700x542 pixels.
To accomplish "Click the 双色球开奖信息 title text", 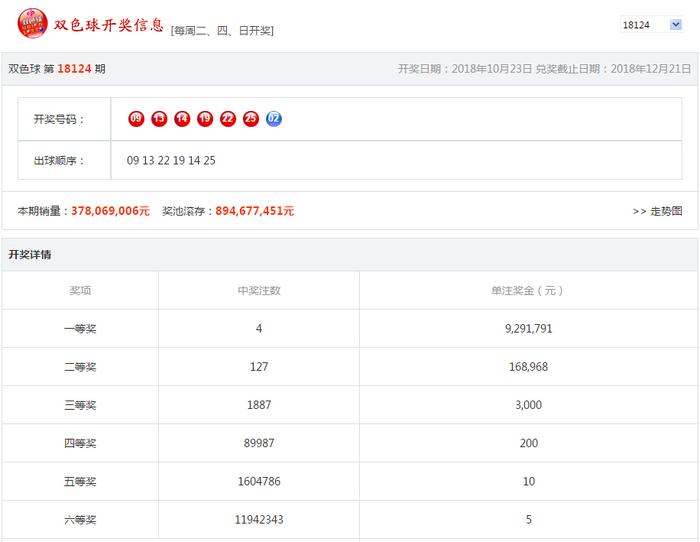I will [108, 25].
